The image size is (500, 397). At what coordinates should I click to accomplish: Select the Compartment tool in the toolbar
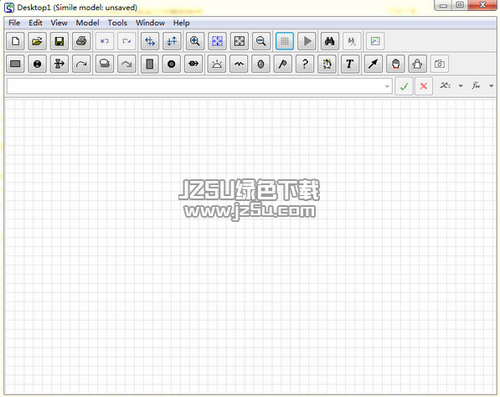15,64
